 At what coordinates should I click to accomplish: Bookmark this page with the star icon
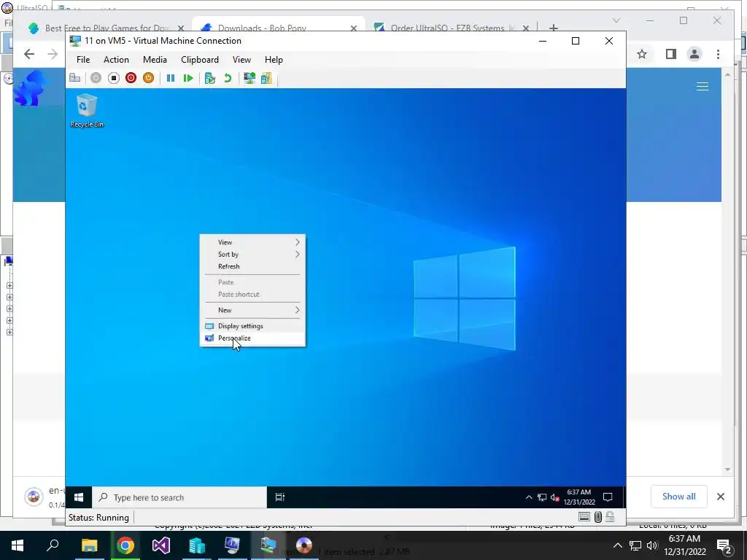point(642,54)
